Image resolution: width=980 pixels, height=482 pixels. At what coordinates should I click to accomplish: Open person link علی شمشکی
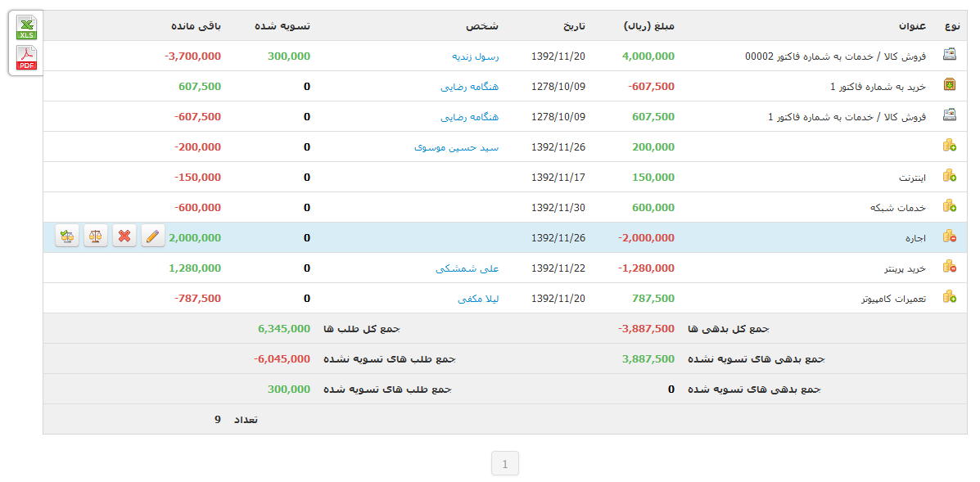point(467,268)
